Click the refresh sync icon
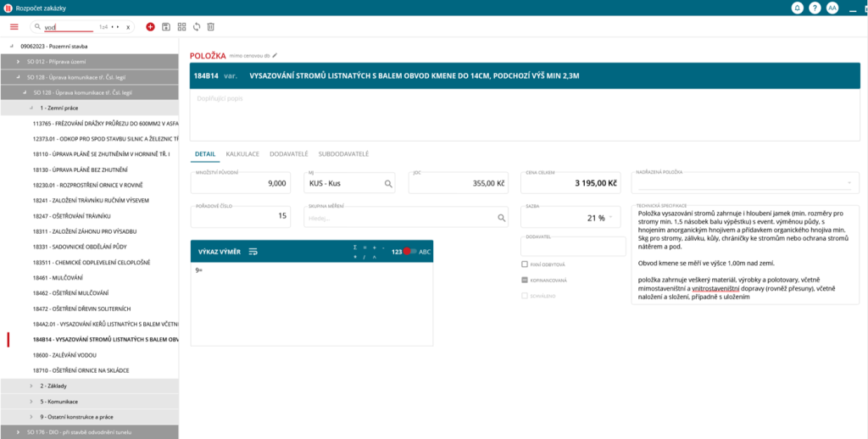Image resolution: width=868 pixels, height=439 pixels. (196, 27)
